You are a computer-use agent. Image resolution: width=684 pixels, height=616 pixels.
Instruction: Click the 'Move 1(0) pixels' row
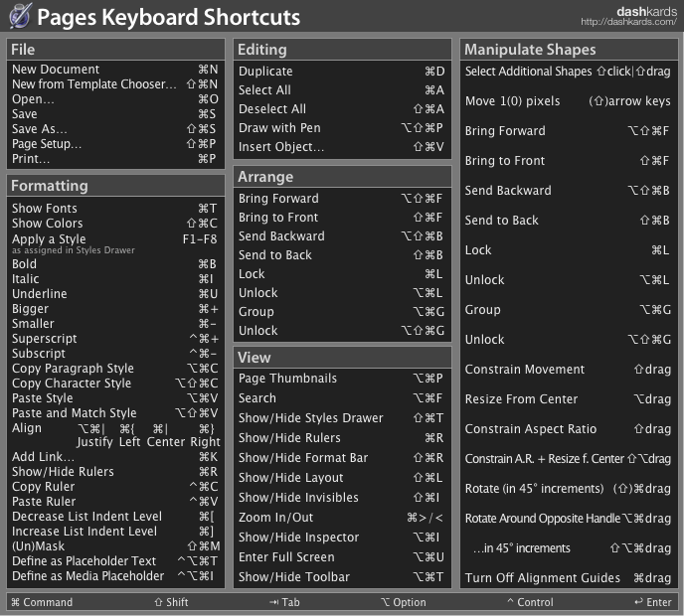tap(568, 101)
